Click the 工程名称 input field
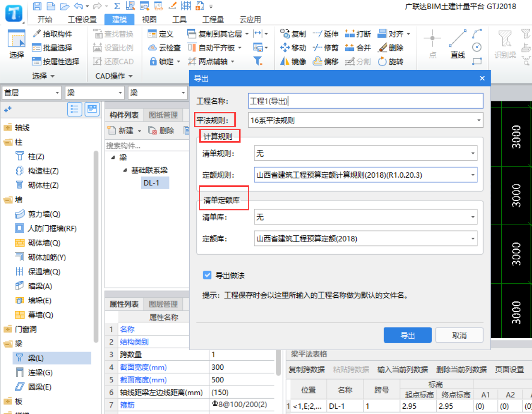Screen dimensions: 532x414 [x=365, y=101]
